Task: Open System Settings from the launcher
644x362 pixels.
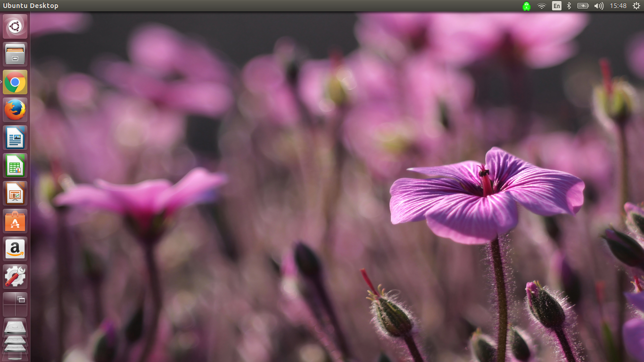Action: coord(15,276)
